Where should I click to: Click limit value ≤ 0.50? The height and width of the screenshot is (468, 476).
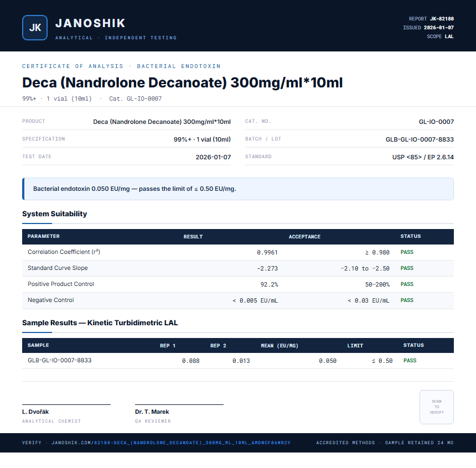click(382, 361)
